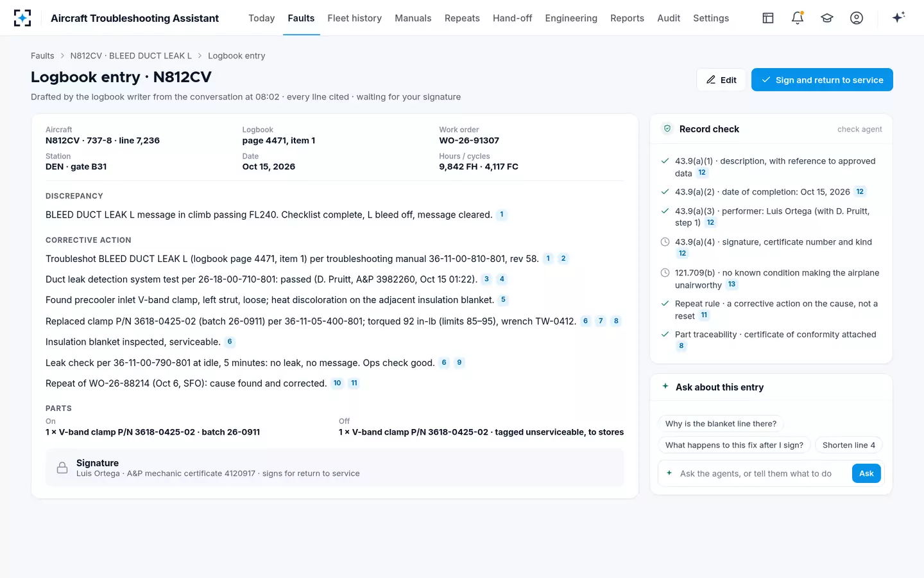
Task: Switch to Engineering tab
Action: click(571, 18)
